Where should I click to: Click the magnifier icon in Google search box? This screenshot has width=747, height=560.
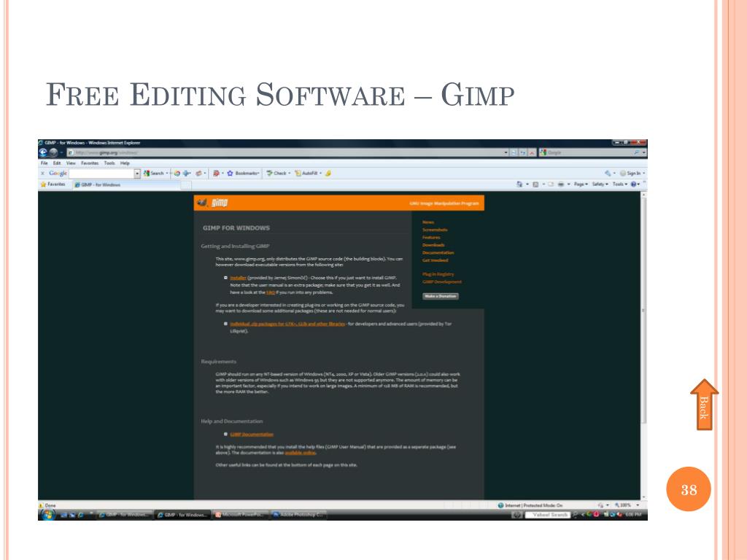[636, 152]
